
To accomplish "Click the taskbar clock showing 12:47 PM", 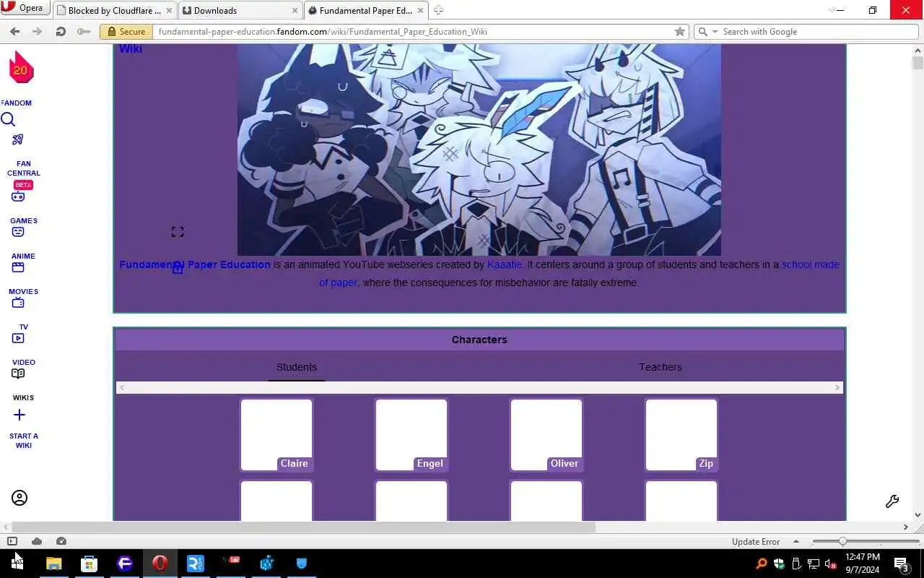I will [x=863, y=564].
